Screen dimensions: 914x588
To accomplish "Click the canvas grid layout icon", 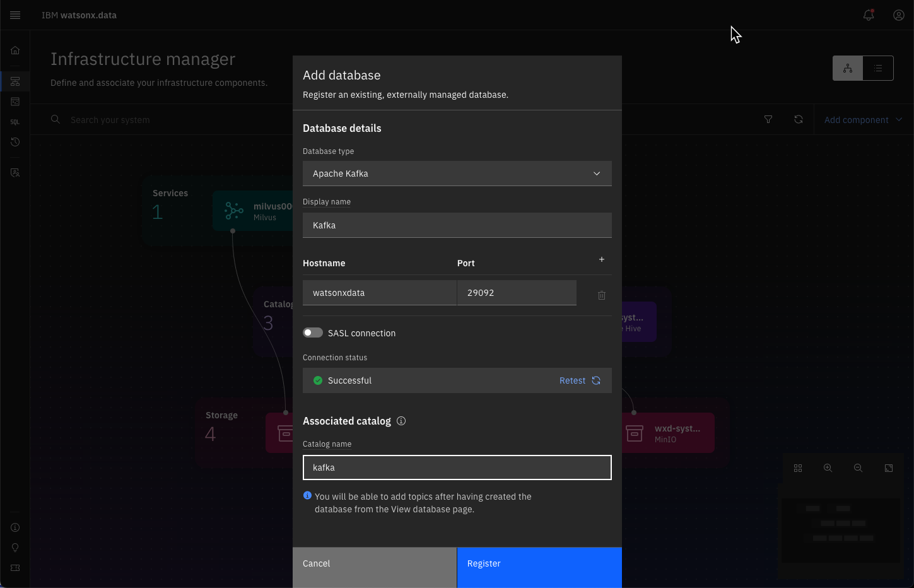I will point(798,468).
